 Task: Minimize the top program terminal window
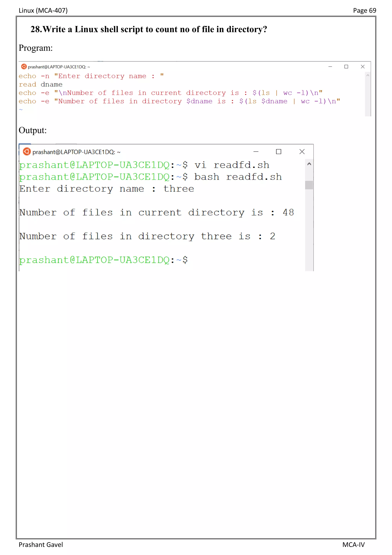pos(330,67)
